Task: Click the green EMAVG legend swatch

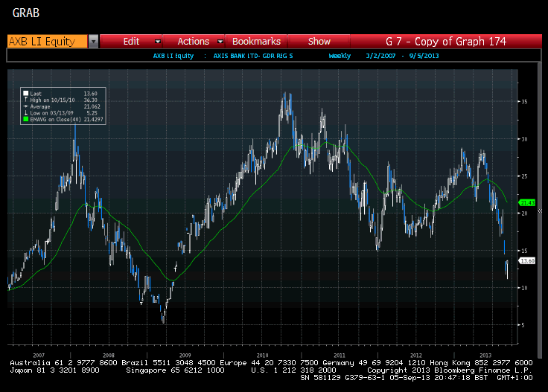Action: pos(25,119)
